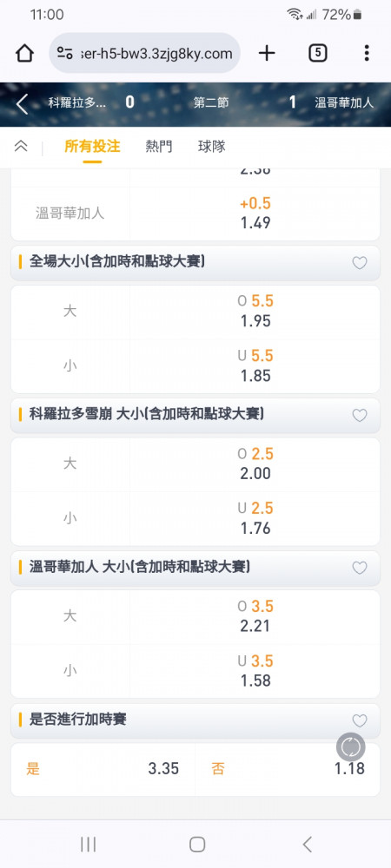Tap the Android recent apps button

click(x=88, y=845)
